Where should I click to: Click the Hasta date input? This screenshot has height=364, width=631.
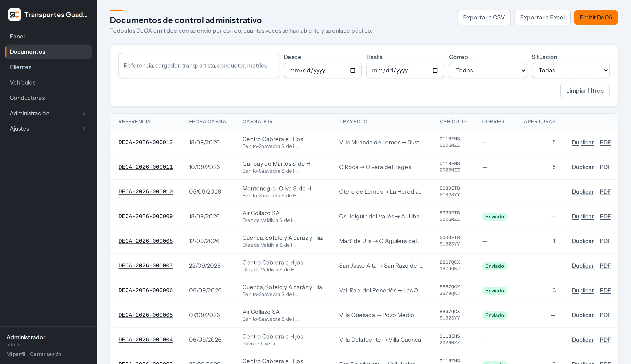click(x=405, y=70)
